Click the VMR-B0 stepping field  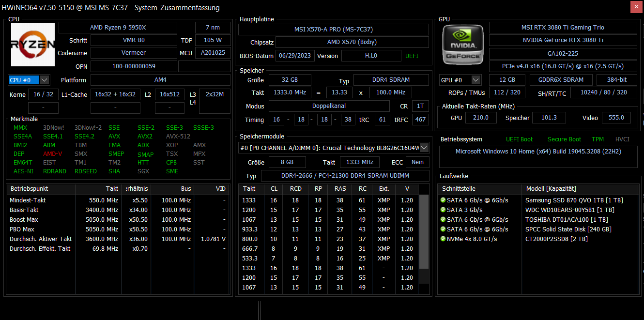tap(134, 40)
